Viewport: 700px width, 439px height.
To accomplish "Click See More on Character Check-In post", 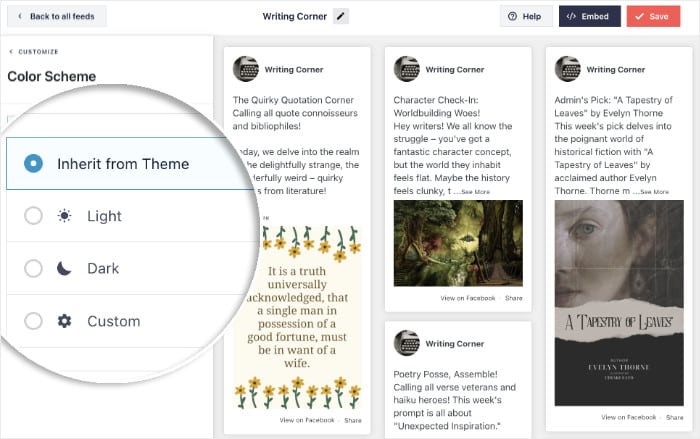I will tap(475, 192).
